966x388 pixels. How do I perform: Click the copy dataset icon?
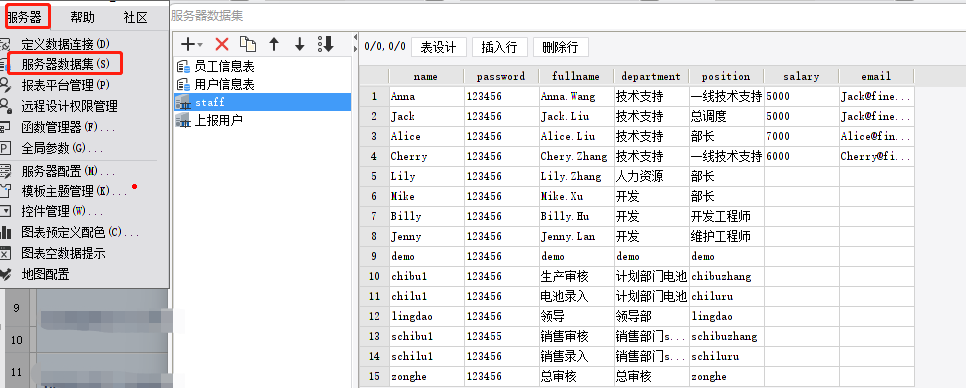point(248,44)
